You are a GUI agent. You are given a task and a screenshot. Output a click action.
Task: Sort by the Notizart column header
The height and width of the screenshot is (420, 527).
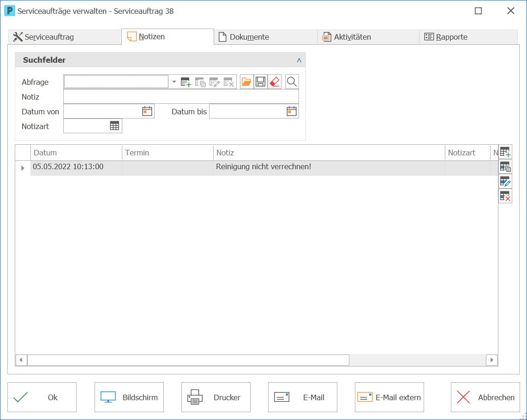[467, 153]
